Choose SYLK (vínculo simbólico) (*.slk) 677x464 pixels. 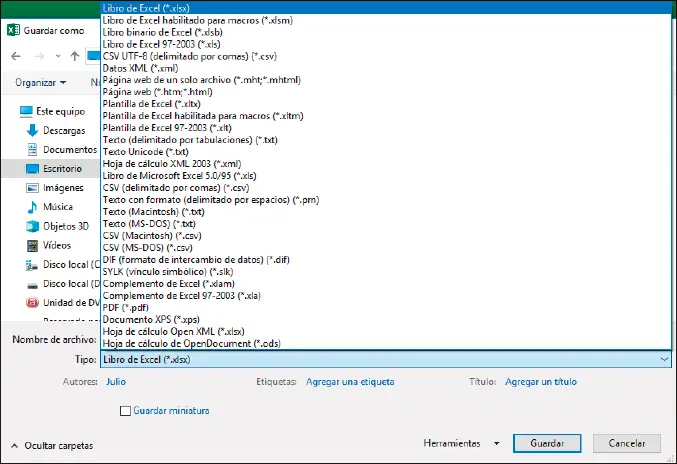(386, 271)
